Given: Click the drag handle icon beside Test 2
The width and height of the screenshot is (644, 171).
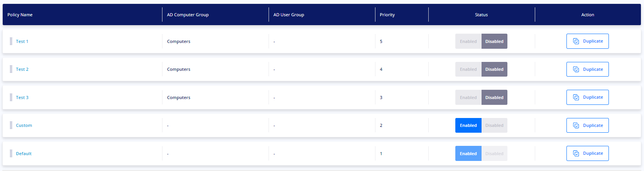Looking at the screenshot, I should [11, 69].
